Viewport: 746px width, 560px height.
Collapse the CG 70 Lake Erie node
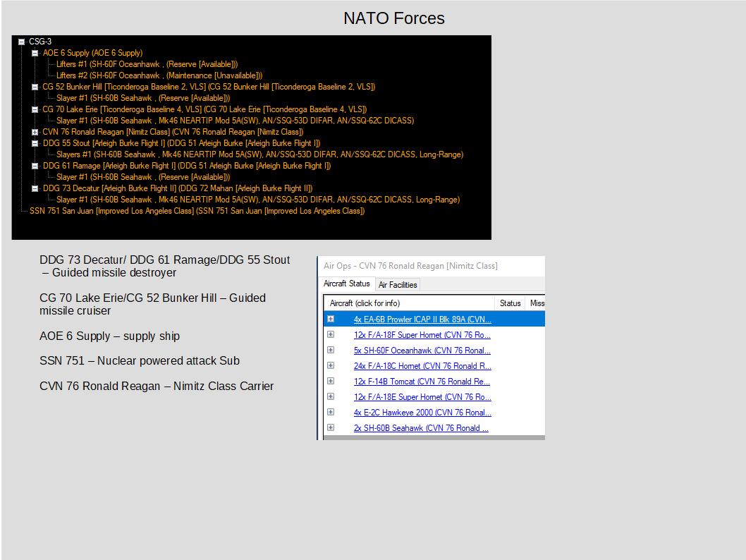(35, 109)
